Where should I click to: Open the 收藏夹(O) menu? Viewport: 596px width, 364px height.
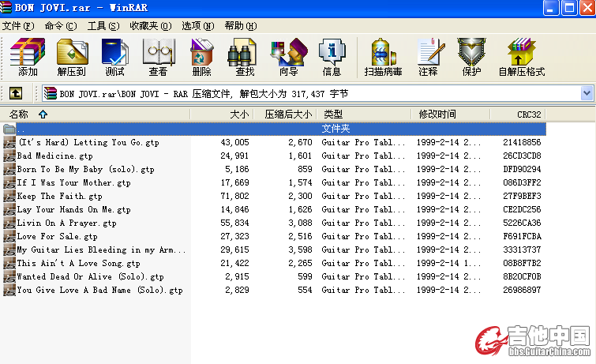(151, 26)
